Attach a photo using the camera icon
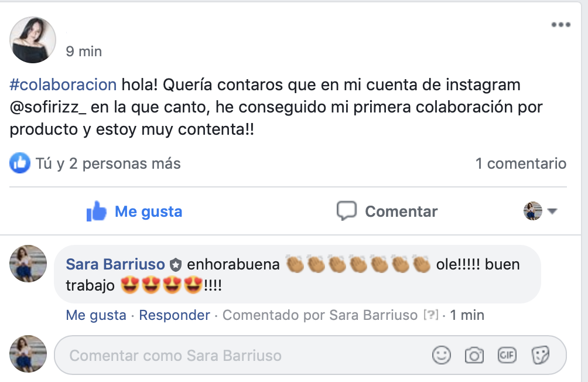This screenshot has height=382, width=588. click(x=474, y=356)
